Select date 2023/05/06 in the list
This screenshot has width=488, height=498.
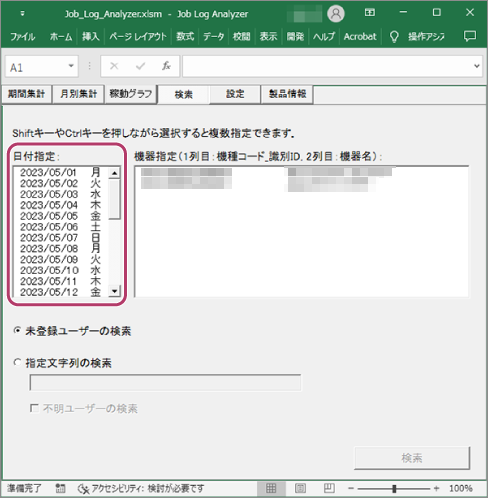[x=61, y=227]
